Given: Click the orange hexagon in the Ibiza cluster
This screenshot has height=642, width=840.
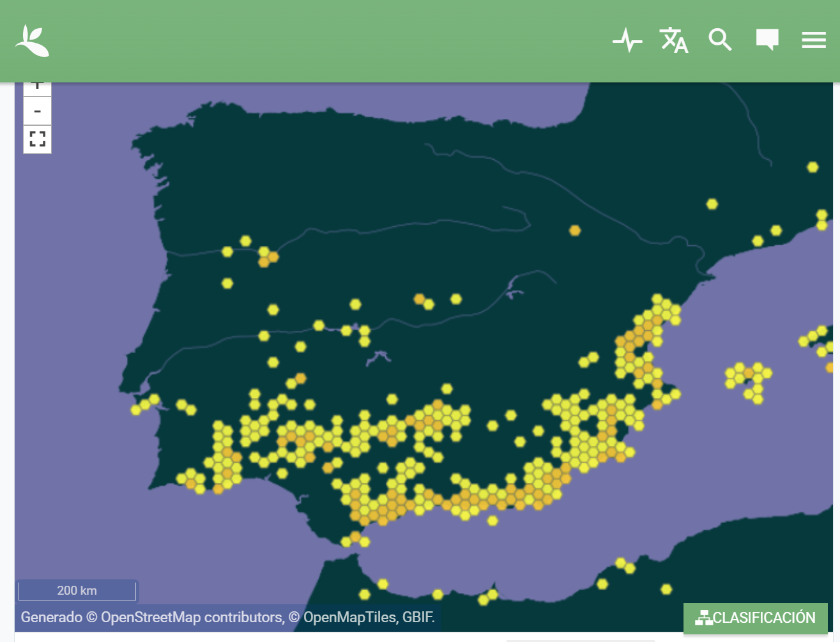Looking at the screenshot, I should 749,373.
